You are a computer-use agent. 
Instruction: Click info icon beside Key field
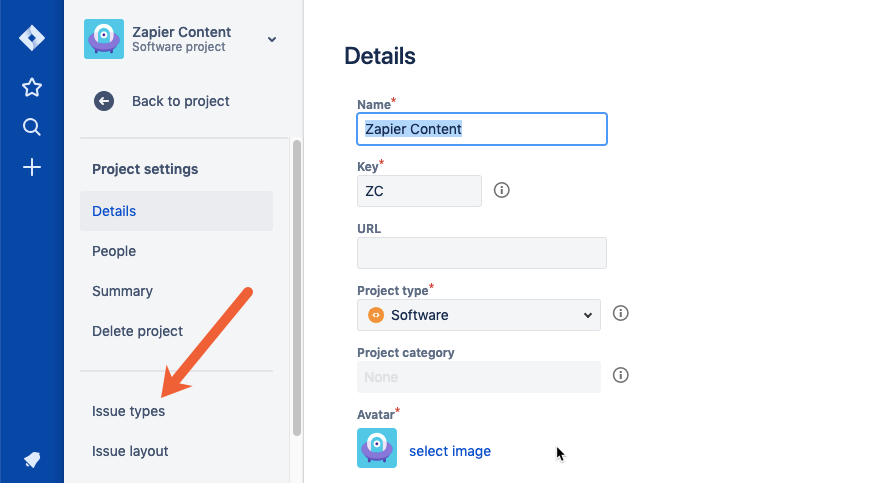pos(502,190)
